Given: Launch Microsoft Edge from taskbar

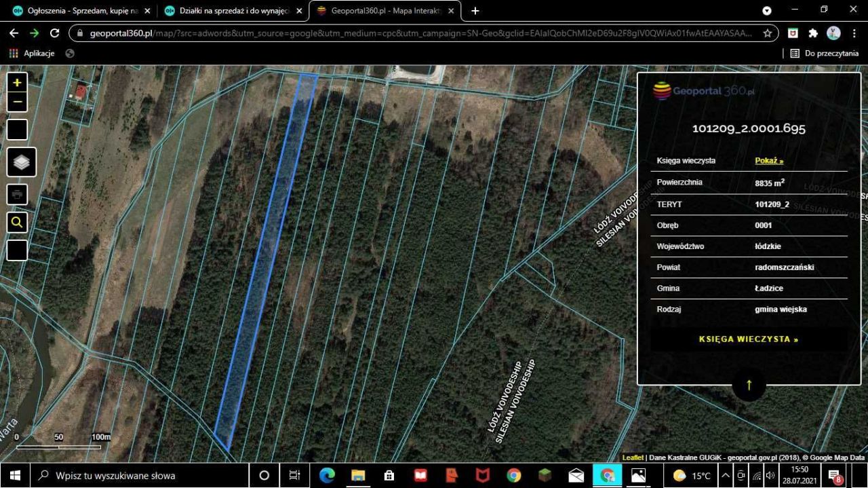Looking at the screenshot, I should (327, 475).
